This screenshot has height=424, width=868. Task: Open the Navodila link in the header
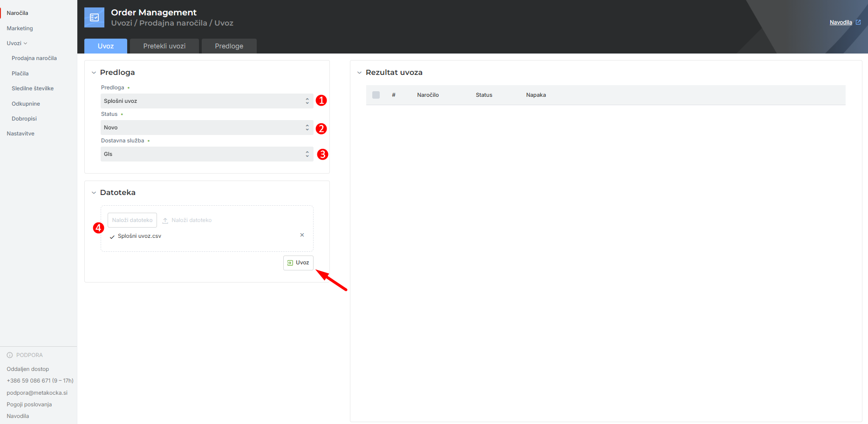(841, 22)
